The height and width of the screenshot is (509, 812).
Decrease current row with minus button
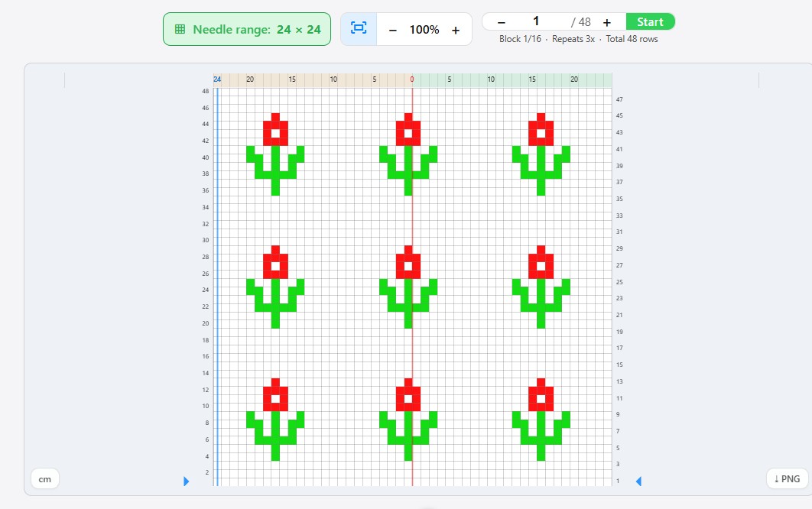[502, 22]
